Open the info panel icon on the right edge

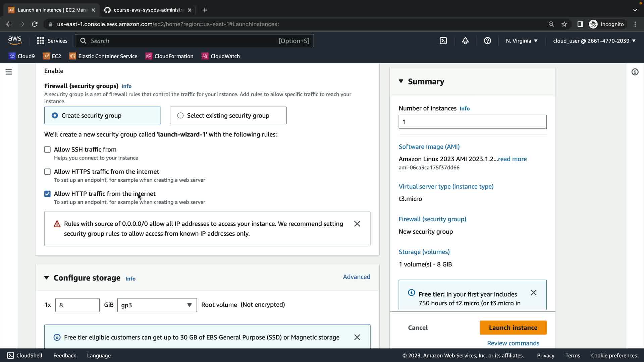(635, 72)
